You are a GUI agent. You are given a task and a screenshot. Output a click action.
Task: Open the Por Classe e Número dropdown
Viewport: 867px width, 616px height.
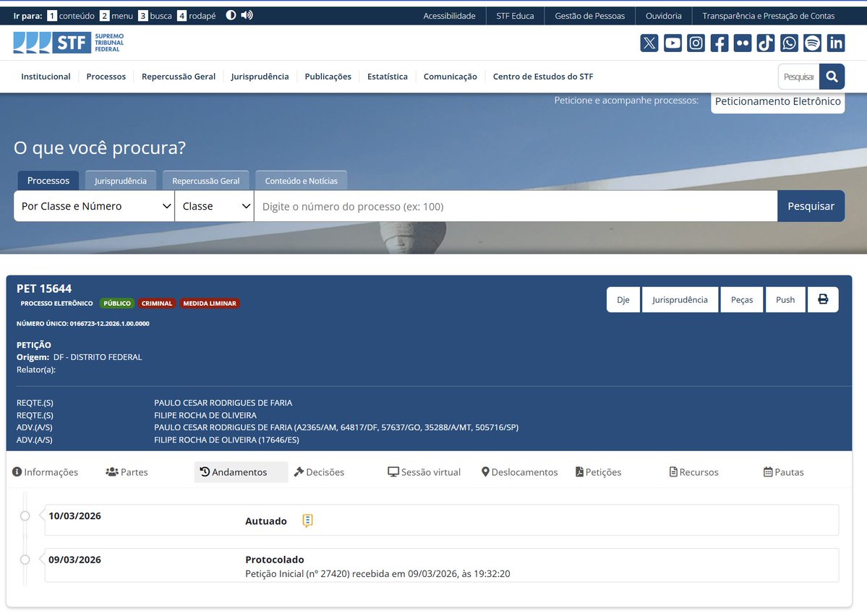pyautogui.click(x=93, y=206)
